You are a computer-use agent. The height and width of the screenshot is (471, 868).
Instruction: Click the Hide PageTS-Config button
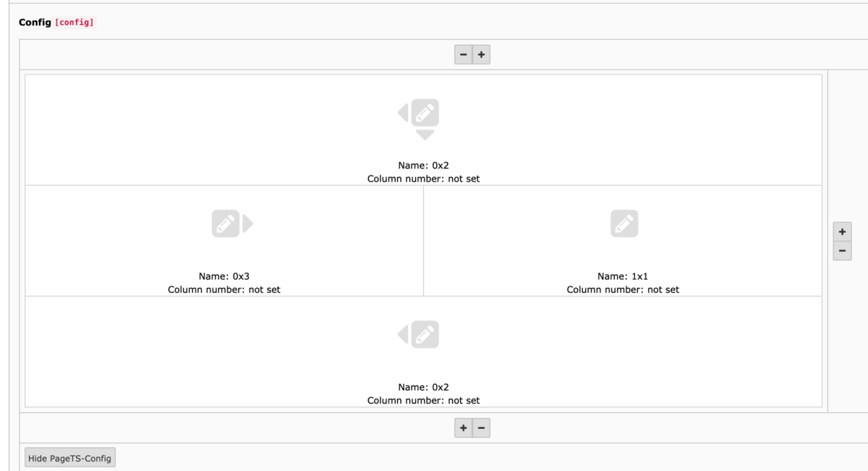(x=69, y=457)
